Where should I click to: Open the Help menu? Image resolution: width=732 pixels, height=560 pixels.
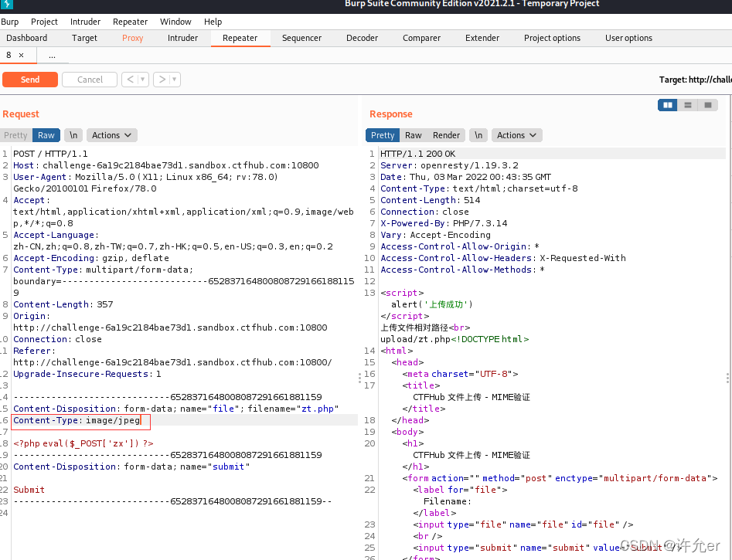click(213, 22)
